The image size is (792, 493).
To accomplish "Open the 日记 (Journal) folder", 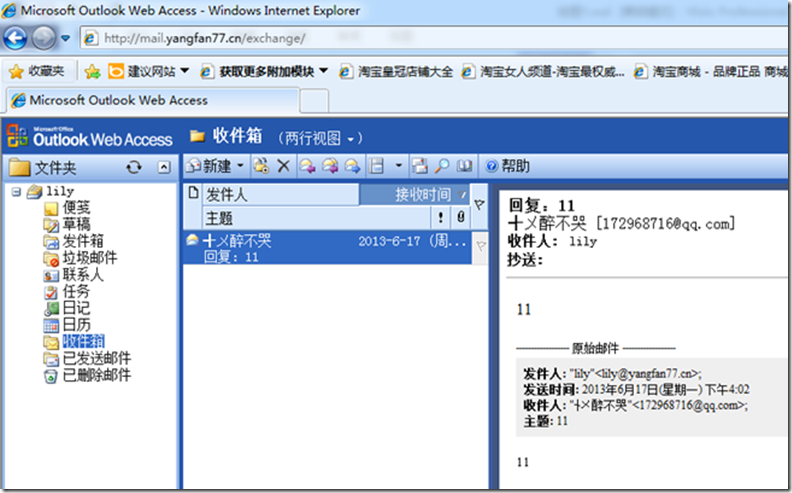I will [x=76, y=308].
